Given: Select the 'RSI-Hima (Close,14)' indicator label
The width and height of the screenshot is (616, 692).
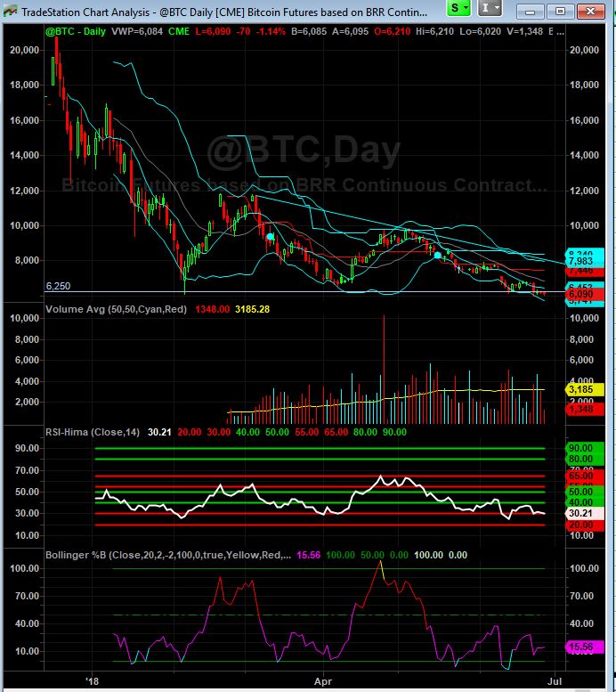Looking at the screenshot, I should (x=93, y=432).
